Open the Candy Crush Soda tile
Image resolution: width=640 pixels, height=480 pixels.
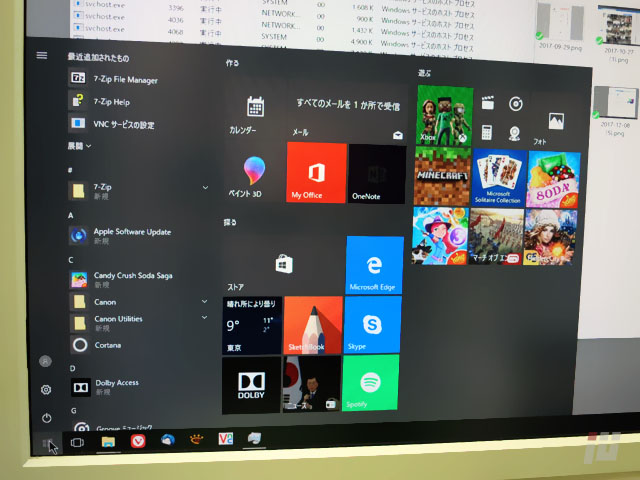coord(553,180)
